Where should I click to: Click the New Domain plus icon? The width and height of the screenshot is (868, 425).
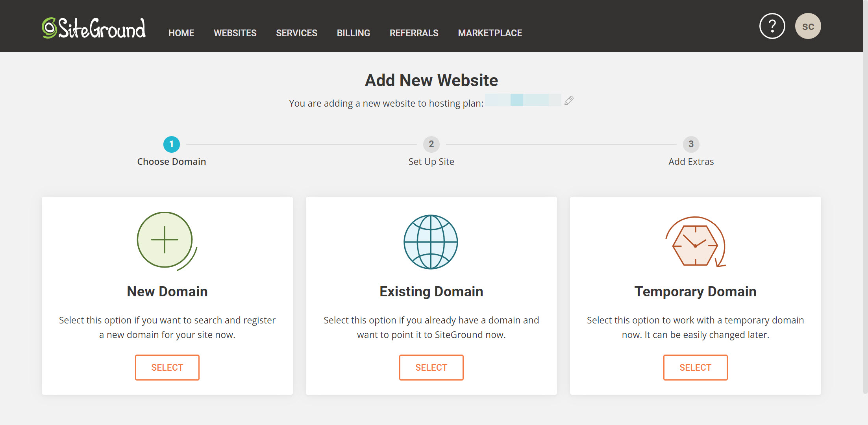(x=165, y=240)
